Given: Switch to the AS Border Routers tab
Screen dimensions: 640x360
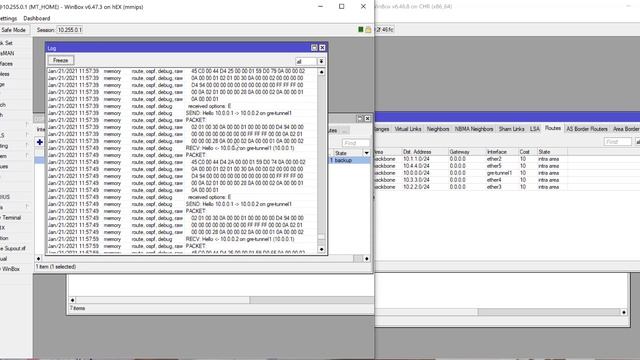Looking at the screenshot, I should tap(587, 129).
